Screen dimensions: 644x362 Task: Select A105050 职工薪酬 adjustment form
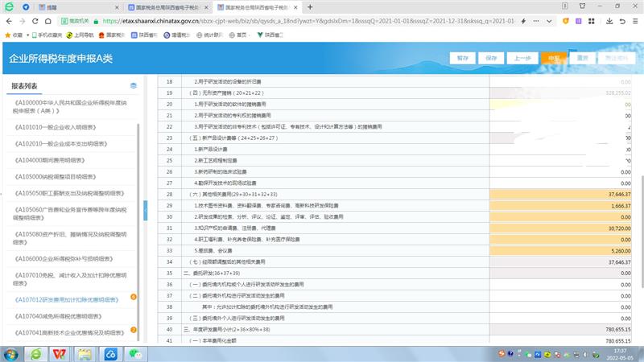(68, 193)
